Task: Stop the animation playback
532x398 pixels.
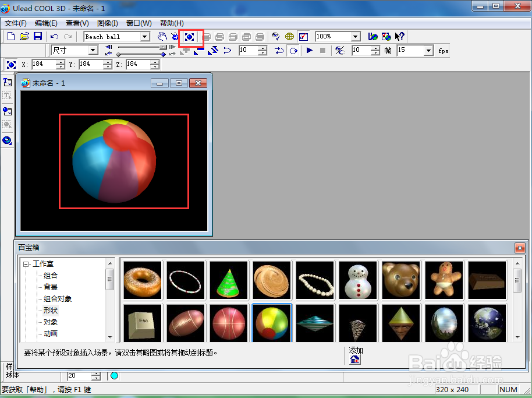Action: (322, 50)
